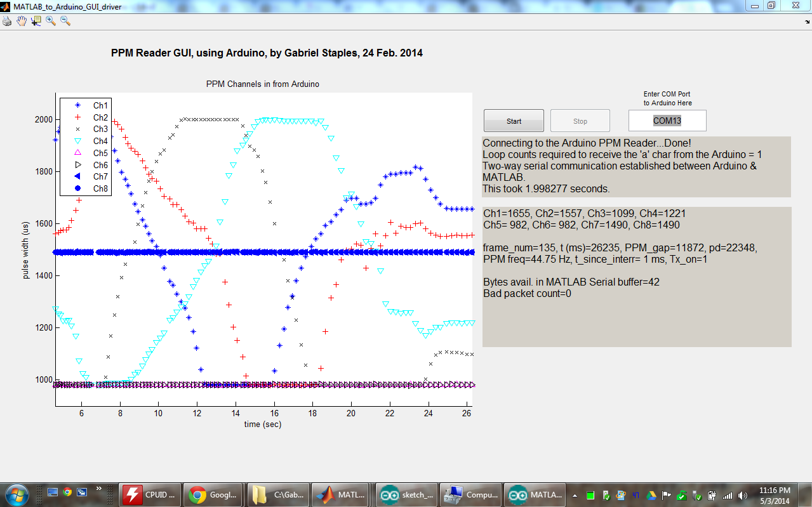The width and height of the screenshot is (812, 507).
Task: Open the speaker volume tray icon
Action: tap(743, 495)
